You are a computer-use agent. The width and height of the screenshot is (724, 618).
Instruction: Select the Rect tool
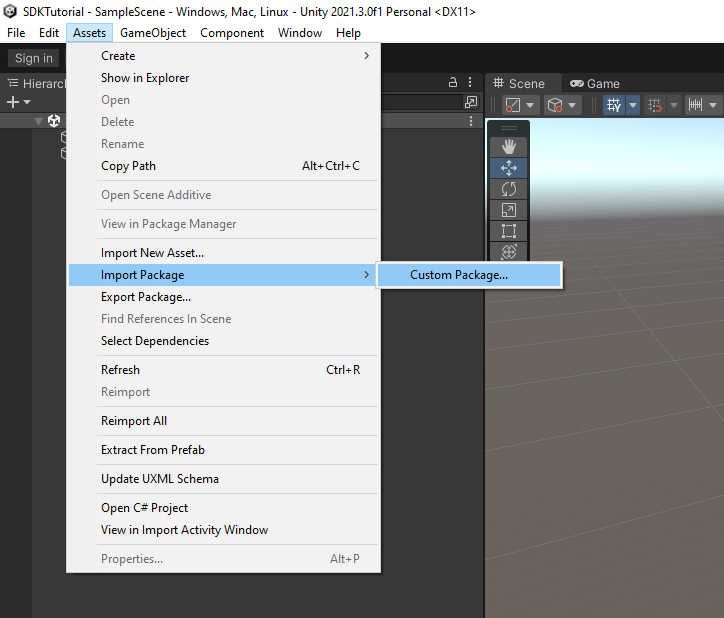click(508, 231)
